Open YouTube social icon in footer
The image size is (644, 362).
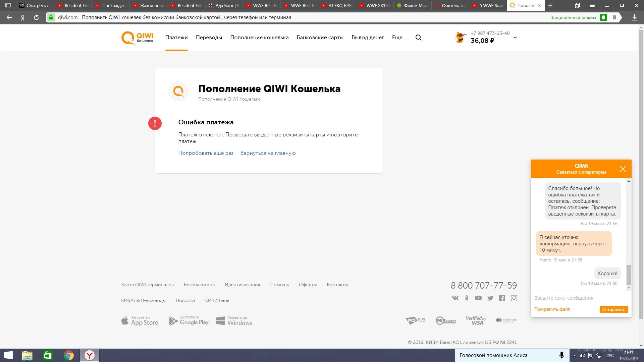pos(478,298)
